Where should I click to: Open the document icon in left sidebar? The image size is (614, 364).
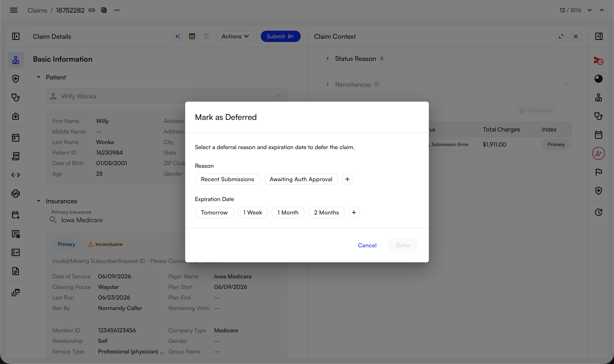16,271
